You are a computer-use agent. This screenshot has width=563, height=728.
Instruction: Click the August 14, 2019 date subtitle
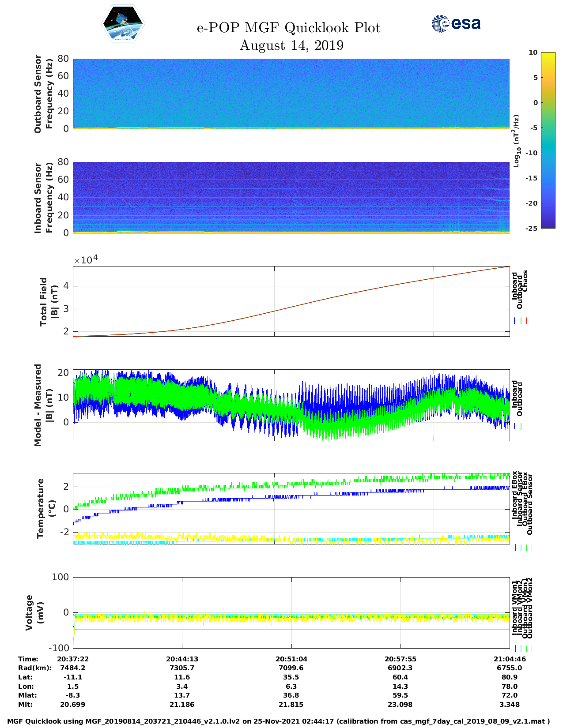pos(291,45)
